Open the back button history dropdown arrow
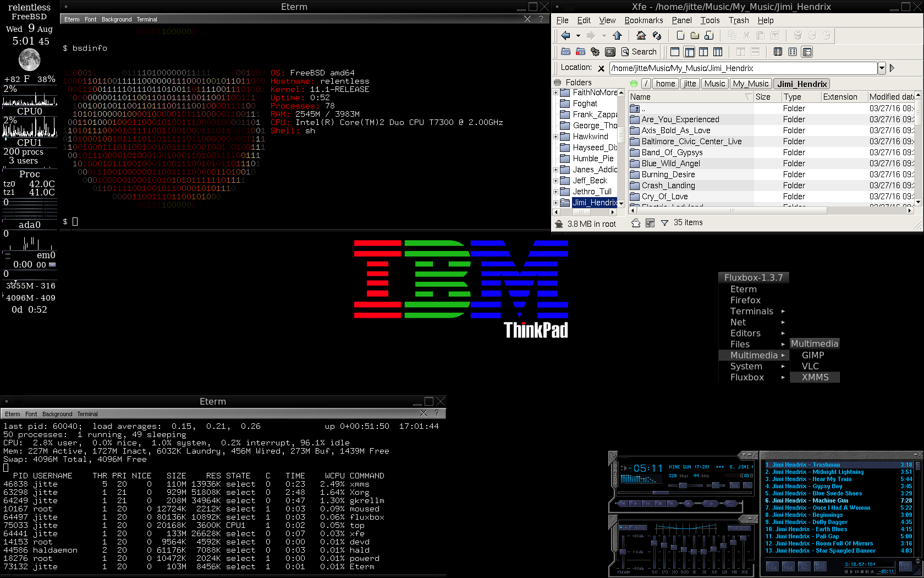This screenshot has width=924, height=578. (578, 36)
